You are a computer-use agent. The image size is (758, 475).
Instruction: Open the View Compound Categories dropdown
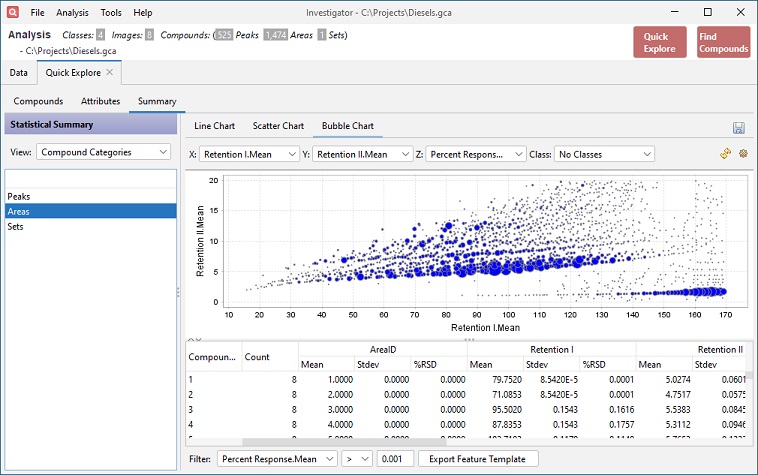point(103,152)
